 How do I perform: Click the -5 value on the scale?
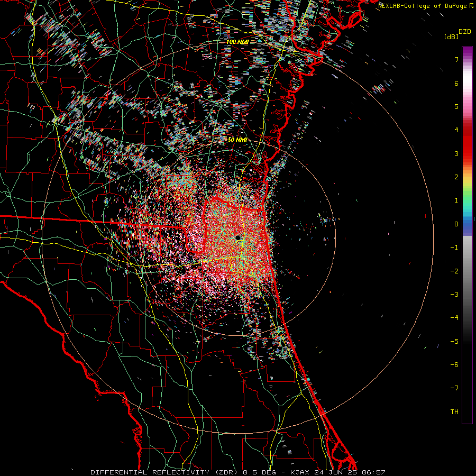click(454, 342)
